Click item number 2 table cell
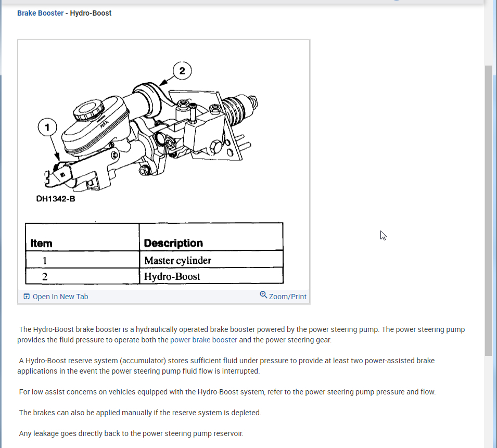497x448 pixels. click(x=82, y=276)
